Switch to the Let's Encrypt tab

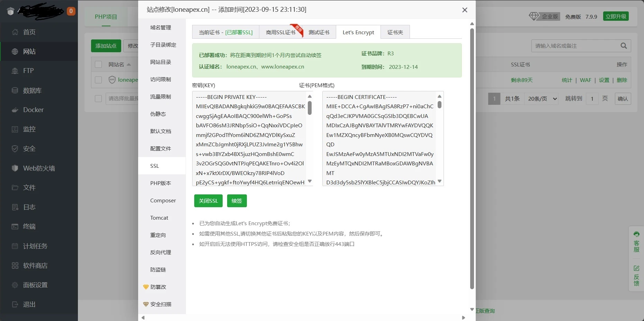pyautogui.click(x=358, y=33)
